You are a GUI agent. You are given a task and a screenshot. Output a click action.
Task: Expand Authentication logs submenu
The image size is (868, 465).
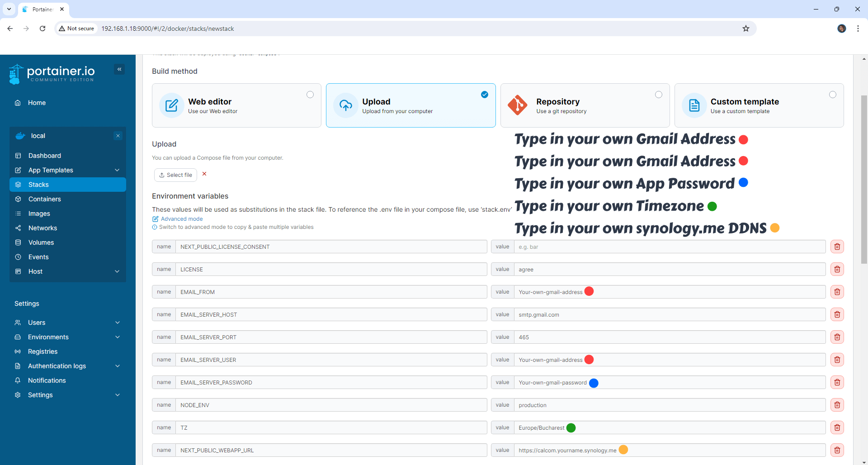[118, 366]
